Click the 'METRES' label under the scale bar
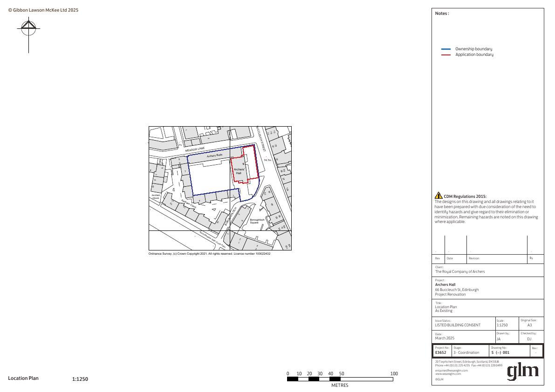 [x=340, y=385]
